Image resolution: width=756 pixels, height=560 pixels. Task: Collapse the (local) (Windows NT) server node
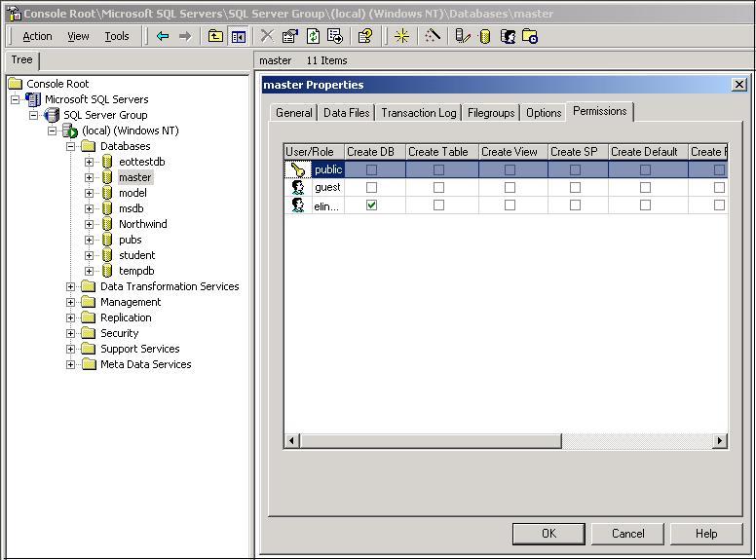pos(52,131)
